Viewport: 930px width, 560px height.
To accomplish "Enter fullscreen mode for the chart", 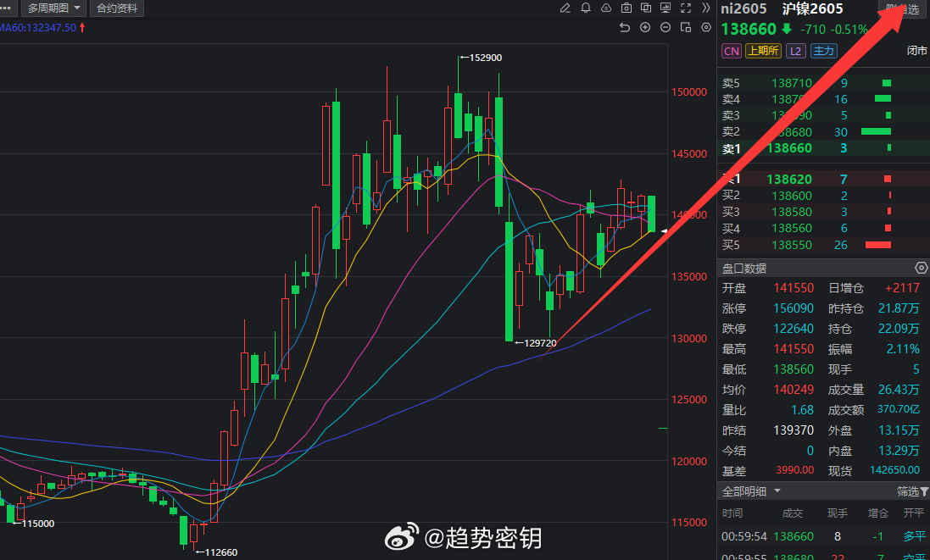I will click(x=687, y=8).
